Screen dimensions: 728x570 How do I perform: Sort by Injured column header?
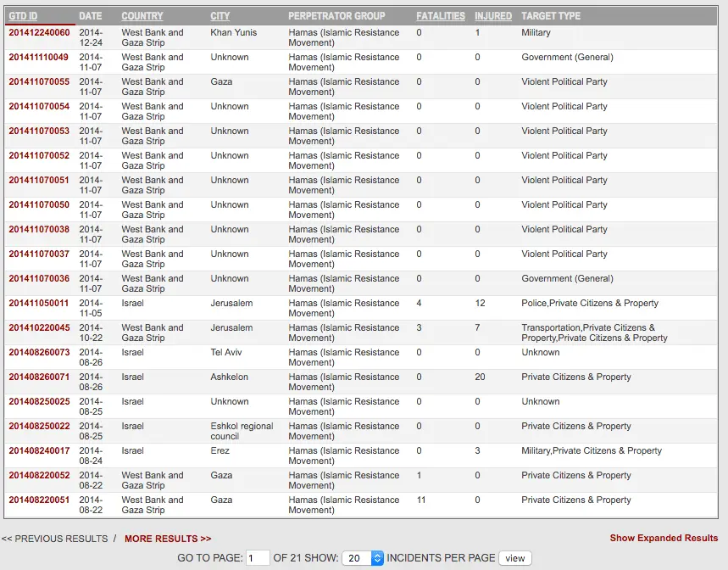point(492,16)
